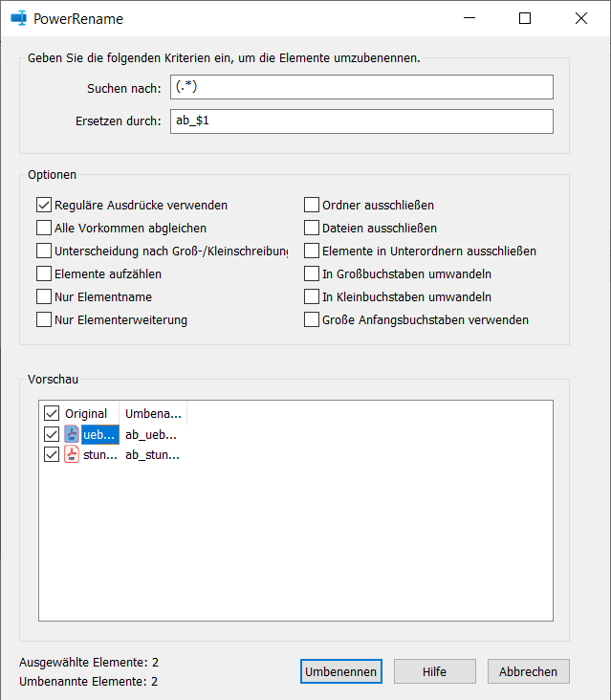Close the PowerRename window
Viewport: 611px width, 700px height.
581,18
